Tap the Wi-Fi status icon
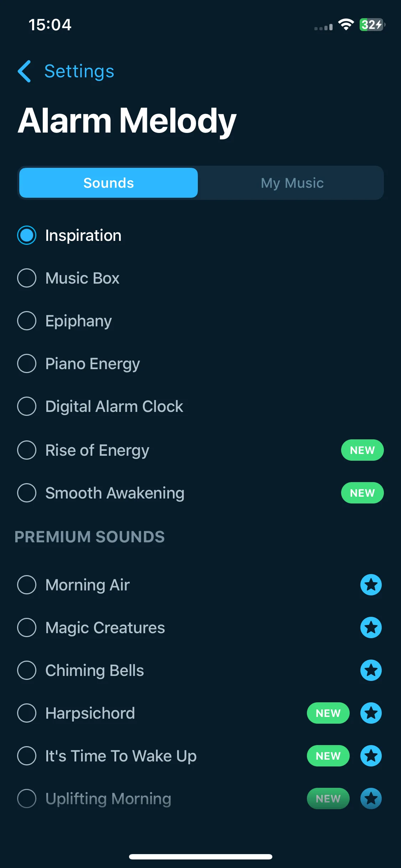This screenshot has height=868, width=401. 346,25
